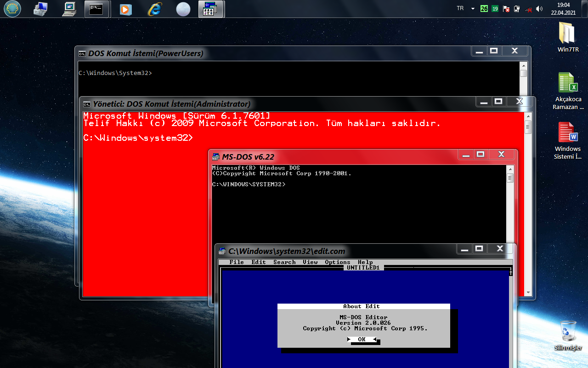The image size is (588, 368).
Task: Switch to the command prompt taskbar button
Action: 97,9
